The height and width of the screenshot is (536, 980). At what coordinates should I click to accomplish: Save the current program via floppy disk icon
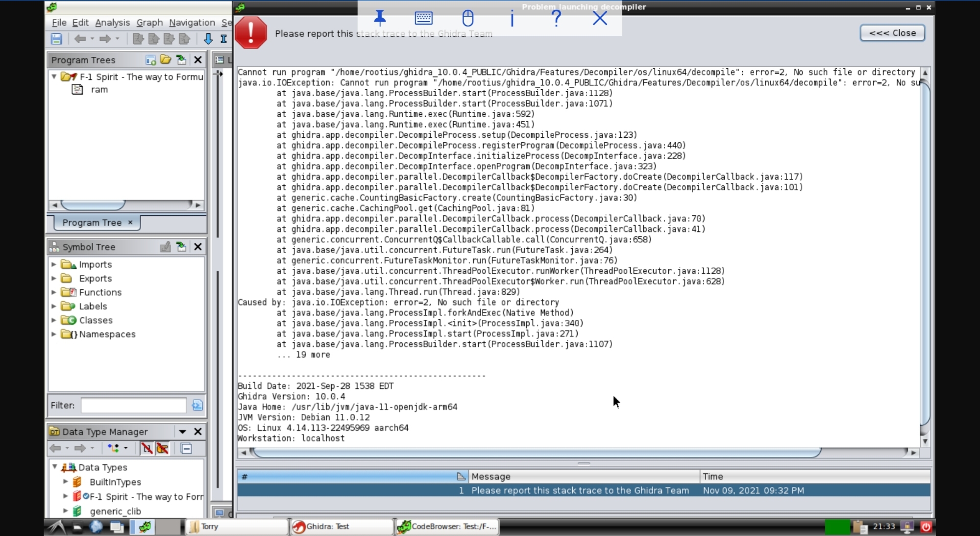click(56, 39)
